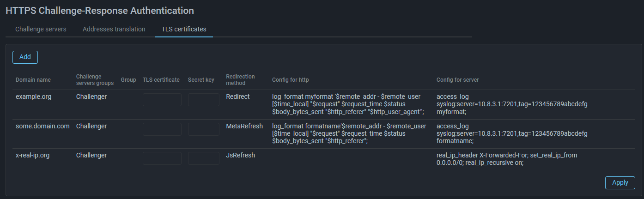Open the Addresses translation tab
The image size is (644, 199).
pos(114,29)
